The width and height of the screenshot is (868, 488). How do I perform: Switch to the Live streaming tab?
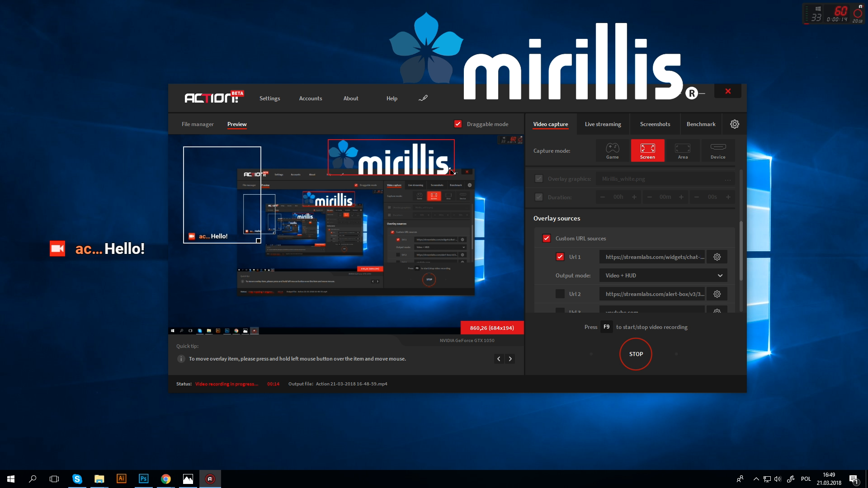tap(603, 124)
